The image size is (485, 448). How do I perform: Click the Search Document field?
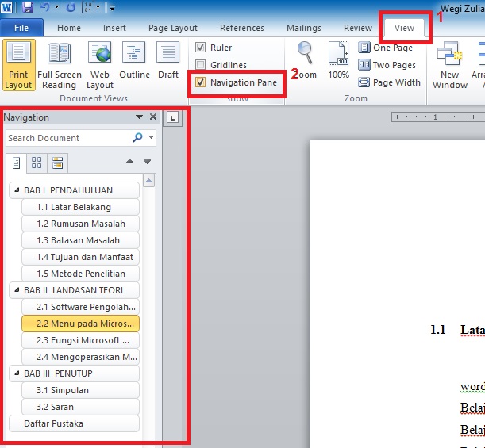[68, 138]
